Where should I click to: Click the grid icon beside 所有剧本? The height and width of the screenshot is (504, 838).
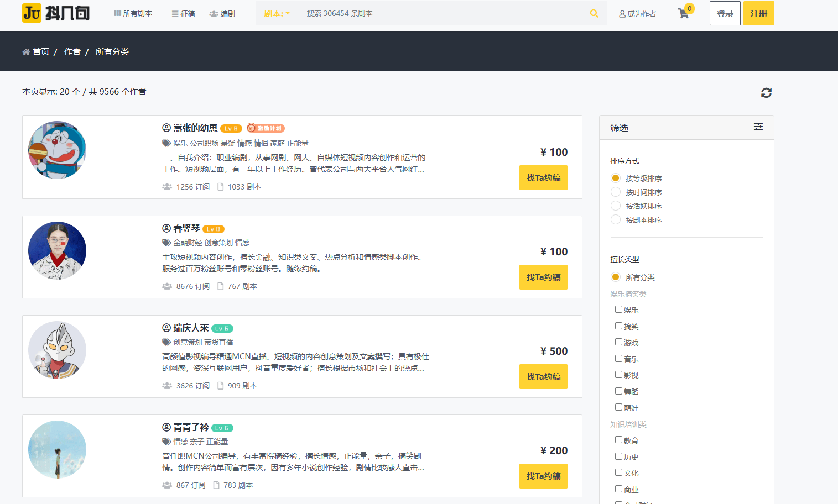[118, 13]
